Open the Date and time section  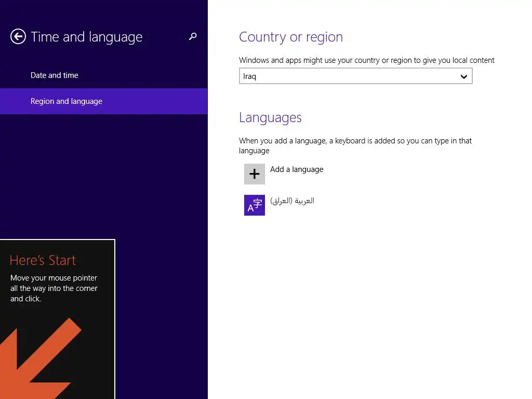click(104, 75)
